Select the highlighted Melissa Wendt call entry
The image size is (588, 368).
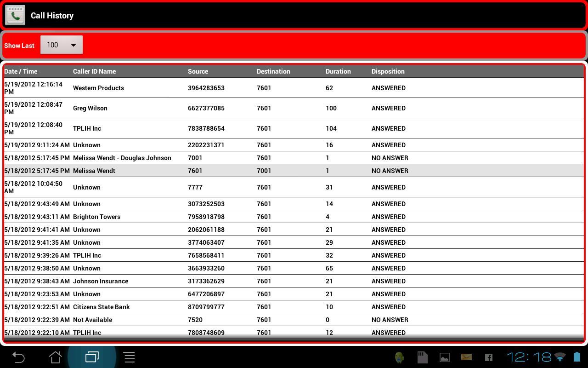tap(184, 171)
